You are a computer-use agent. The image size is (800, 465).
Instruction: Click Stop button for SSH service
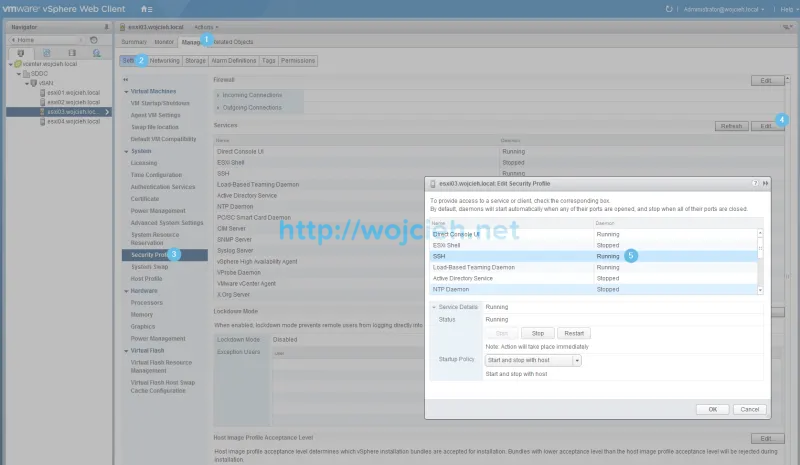(538, 333)
